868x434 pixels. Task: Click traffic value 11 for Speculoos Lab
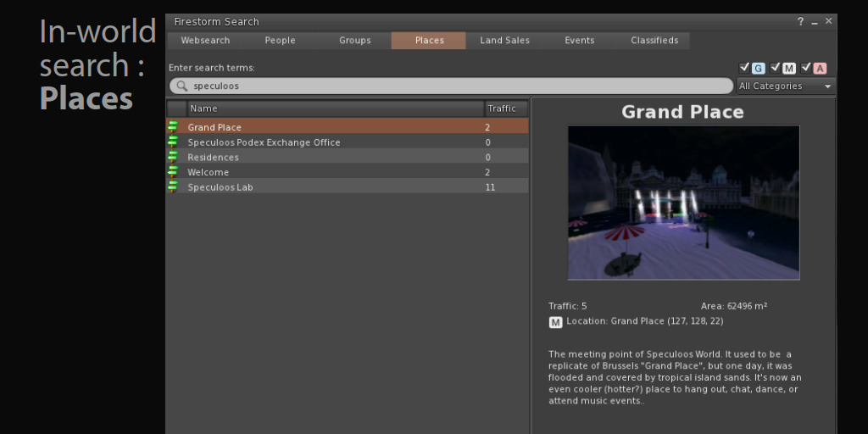(490, 187)
